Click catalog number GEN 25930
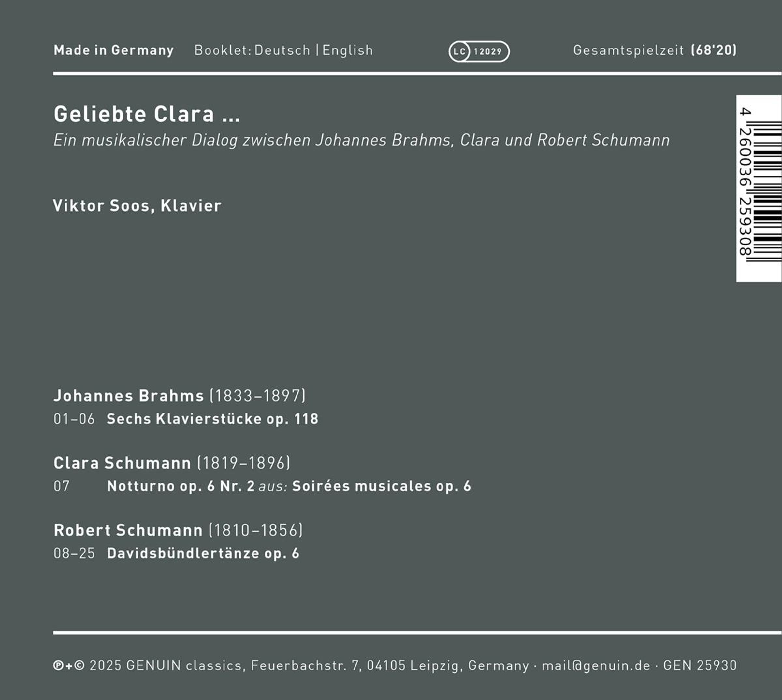This screenshot has height=700, width=782. point(700,665)
